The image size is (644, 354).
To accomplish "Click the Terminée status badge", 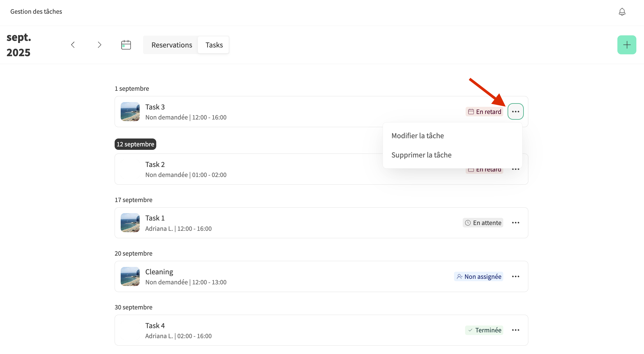I will (484, 330).
